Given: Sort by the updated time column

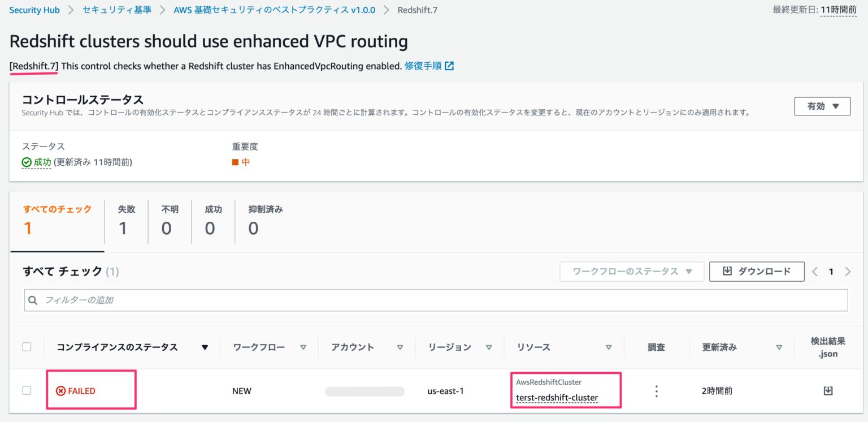Looking at the screenshot, I should point(779,347).
